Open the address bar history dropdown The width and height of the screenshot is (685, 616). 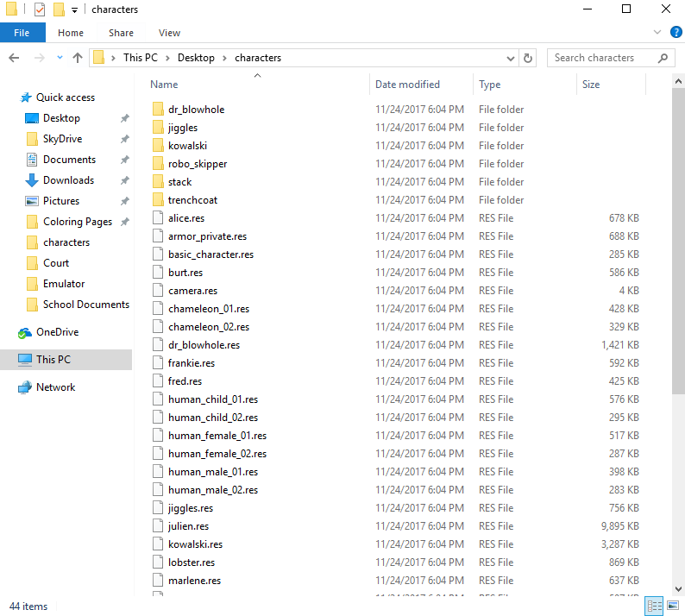pos(510,58)
